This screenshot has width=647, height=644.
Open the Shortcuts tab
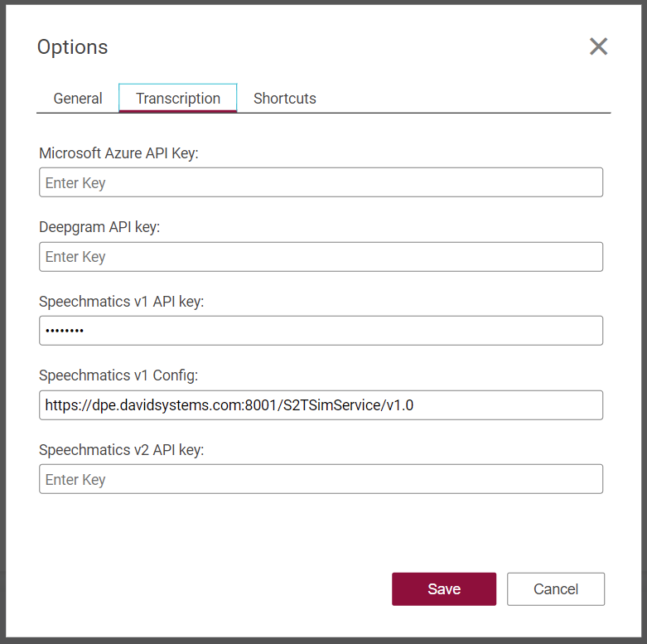[x=284, y=99]
